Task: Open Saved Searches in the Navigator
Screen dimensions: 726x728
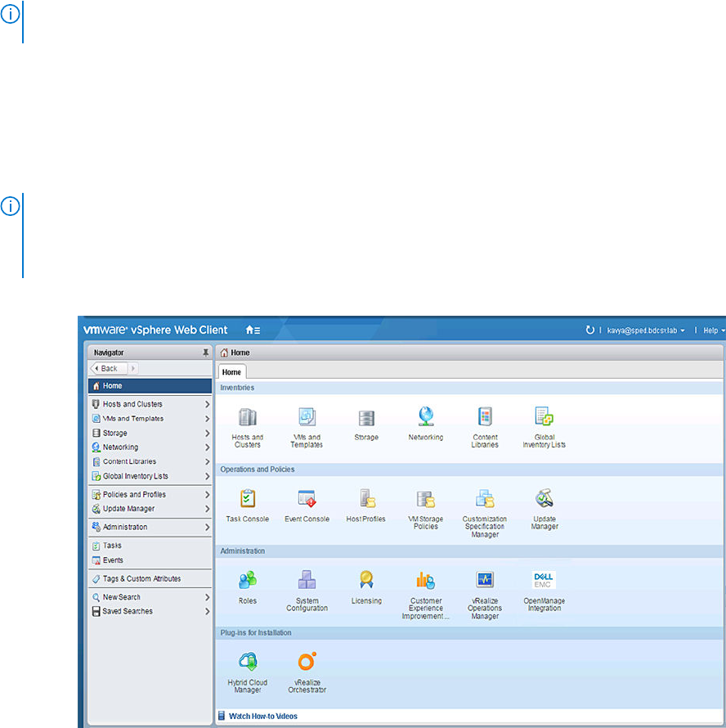Action: point(150,612)
